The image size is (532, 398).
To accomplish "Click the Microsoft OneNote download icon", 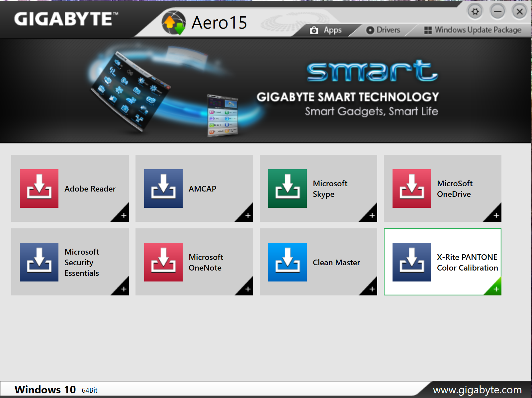I will [x=163, y=262].
